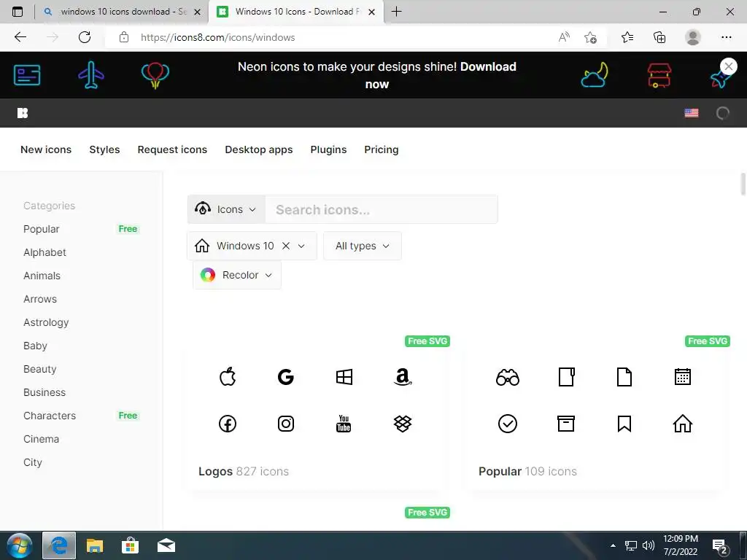Go to Request icons
747x560 pixels.
172,149
